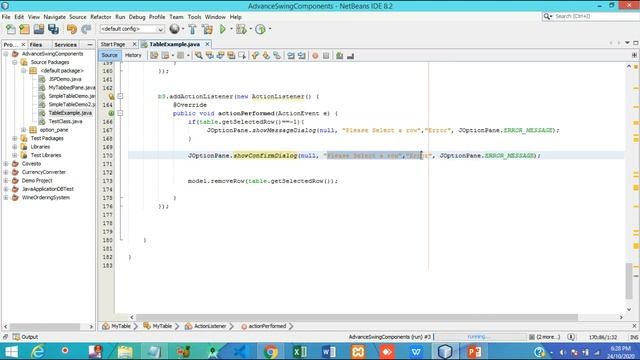This screenshot has width=640, height=360.
Task: Click the Stop Macro Recording editor icon
Action: (326, 56)
